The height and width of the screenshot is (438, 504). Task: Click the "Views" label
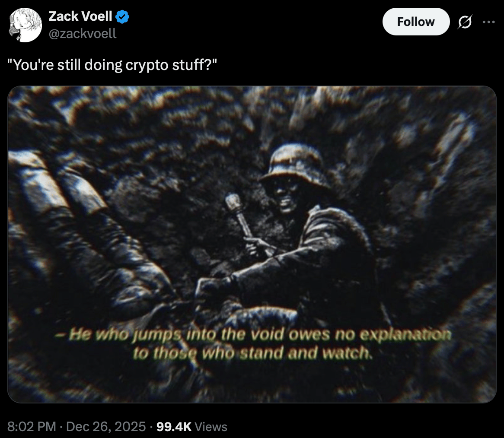(x=211, y=427)
